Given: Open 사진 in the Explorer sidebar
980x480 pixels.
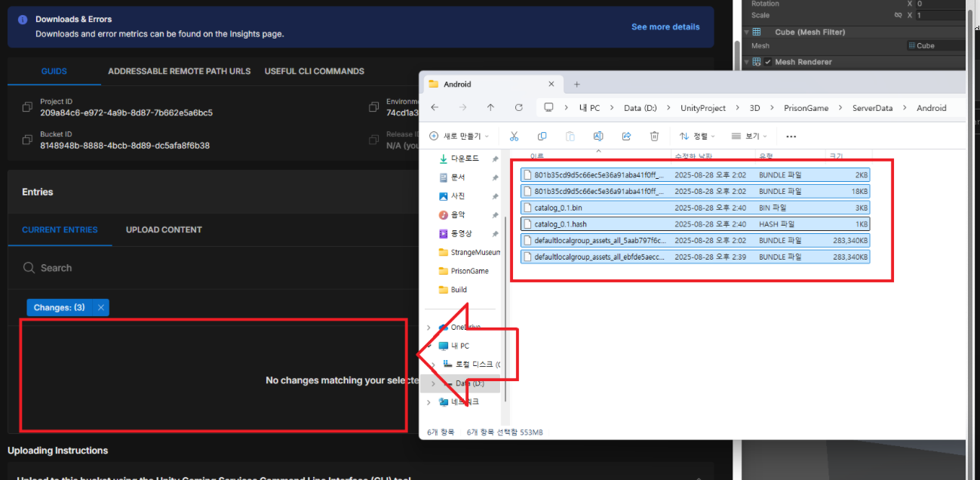Looking at the screenshot, I should coord(452,196).
